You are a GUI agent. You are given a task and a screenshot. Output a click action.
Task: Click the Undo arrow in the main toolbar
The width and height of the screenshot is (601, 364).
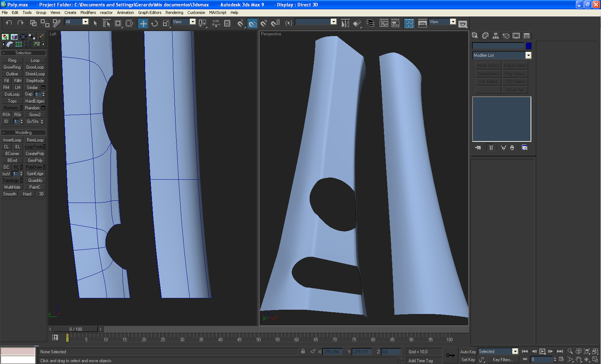click(9, 23)
